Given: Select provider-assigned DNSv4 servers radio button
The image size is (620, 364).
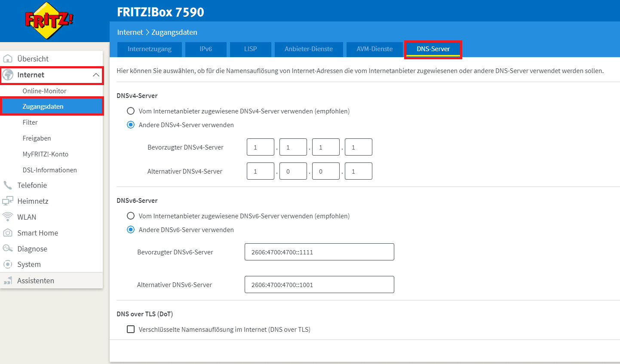Looking at the screenshot, I should pos(131,111).
